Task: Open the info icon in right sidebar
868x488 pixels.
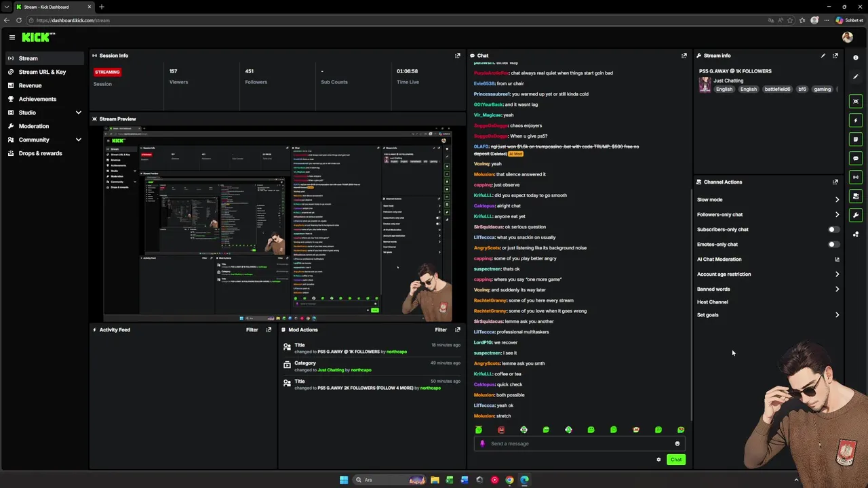Action: click(x=855, y=58)
